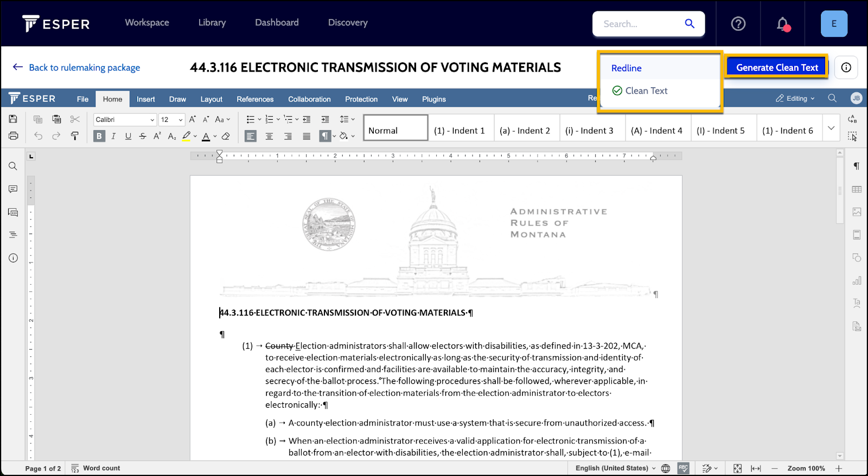Set the document language globe icon

click(666, 468)
